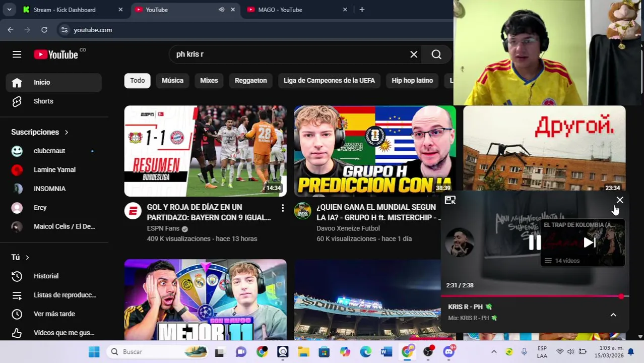Go back in the browser
The width and height of the screenshot is (644, 363).
click(11, 30)
